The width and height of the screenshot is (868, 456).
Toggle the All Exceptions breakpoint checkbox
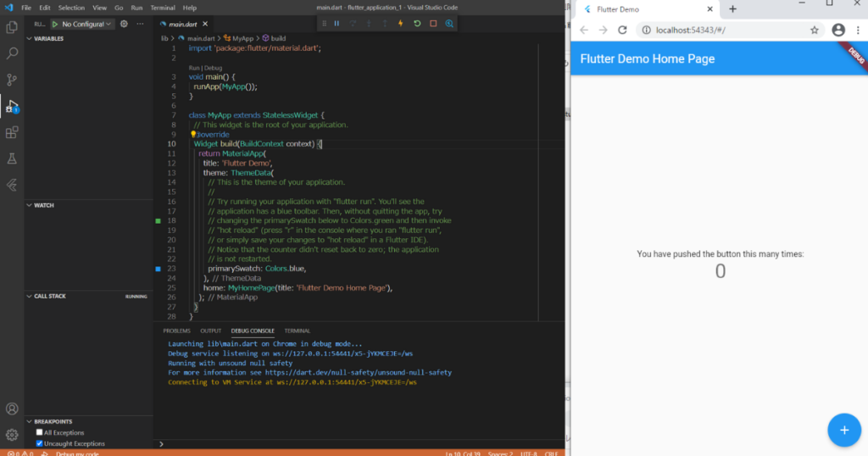[x=39, y=432]
